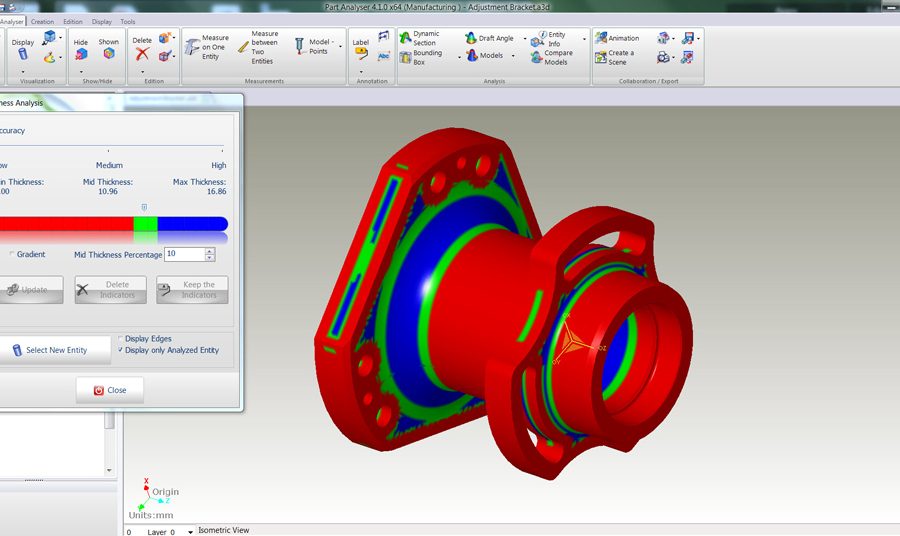Viewport: 900px width, 536px height.
Task: Enable the Gradient option
Action: pos(11,254)
